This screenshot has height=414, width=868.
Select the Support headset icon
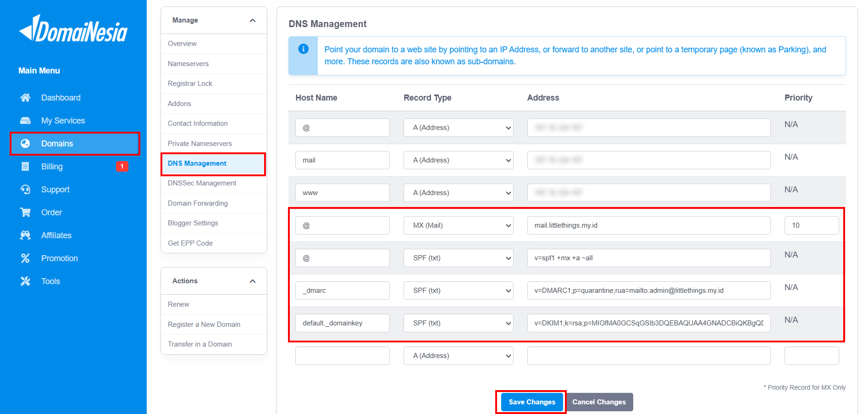pyautogui.click(x=26, y=189)
